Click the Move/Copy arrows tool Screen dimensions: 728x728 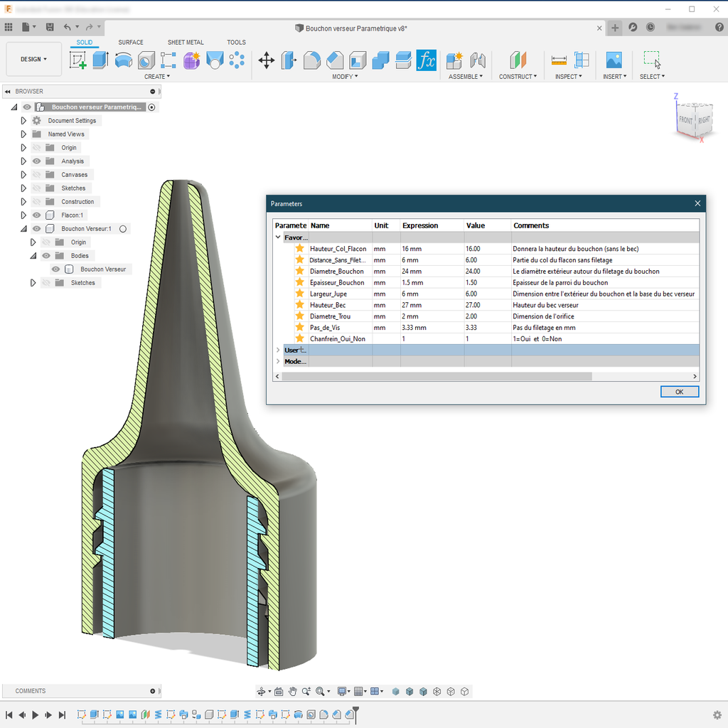pyautogui.click(x=267, y=60)
